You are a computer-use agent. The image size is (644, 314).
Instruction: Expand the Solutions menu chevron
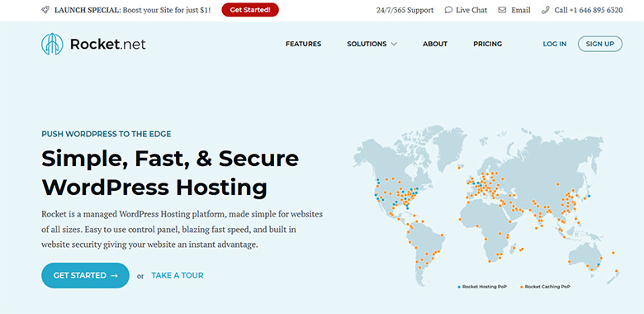(394, 44)
